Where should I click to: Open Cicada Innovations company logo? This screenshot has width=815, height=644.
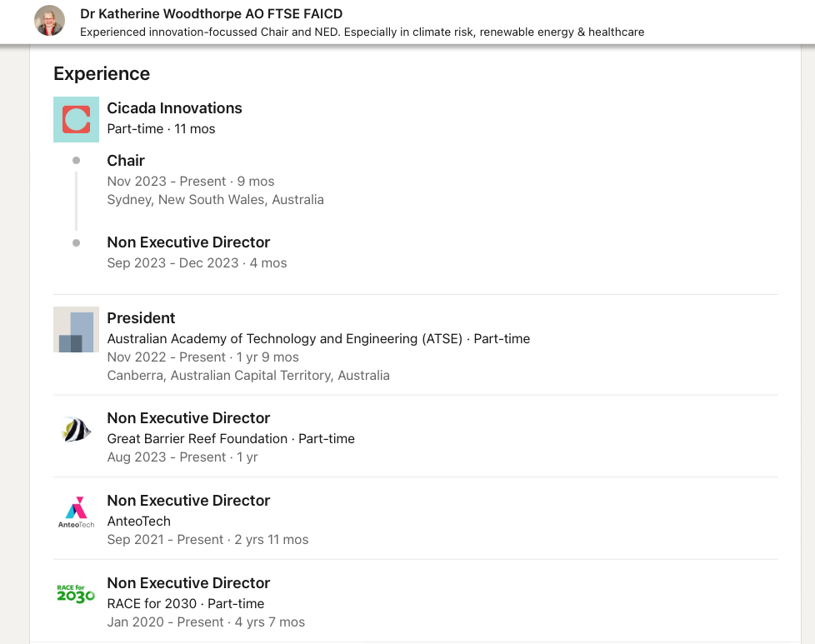pos(76,119)
